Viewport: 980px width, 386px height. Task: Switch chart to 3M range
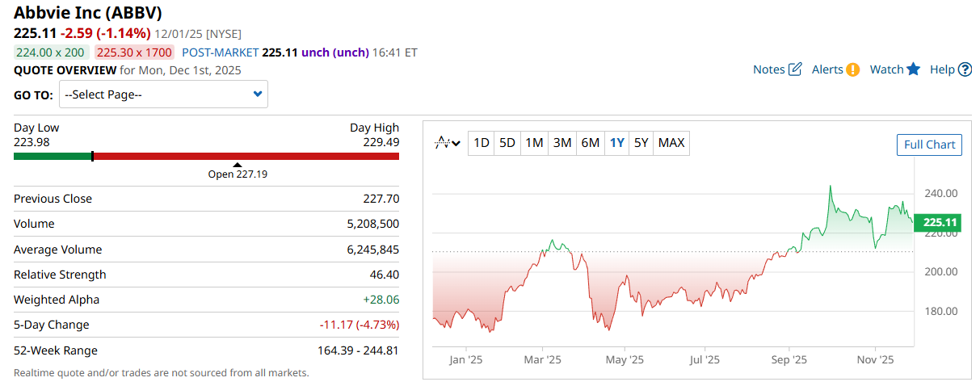coord(562,143)
